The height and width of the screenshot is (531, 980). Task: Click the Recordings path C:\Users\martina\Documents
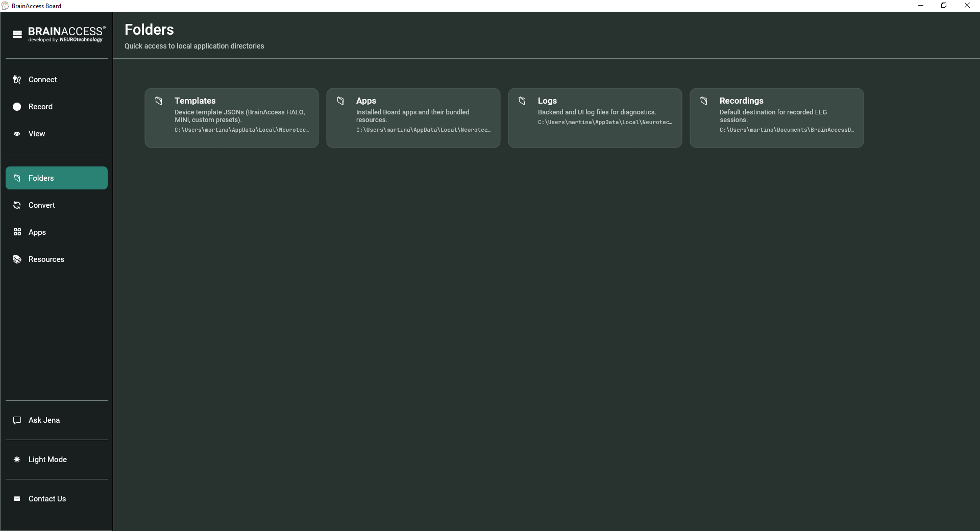[787, 130]
